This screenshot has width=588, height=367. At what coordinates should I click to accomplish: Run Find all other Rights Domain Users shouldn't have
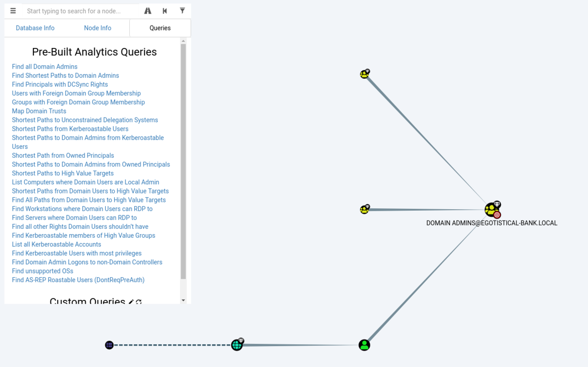(x=80, y=226)
